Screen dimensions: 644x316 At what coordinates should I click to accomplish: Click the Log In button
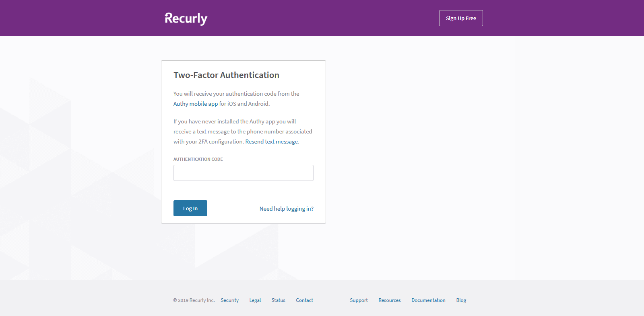(x=190, y=208)
